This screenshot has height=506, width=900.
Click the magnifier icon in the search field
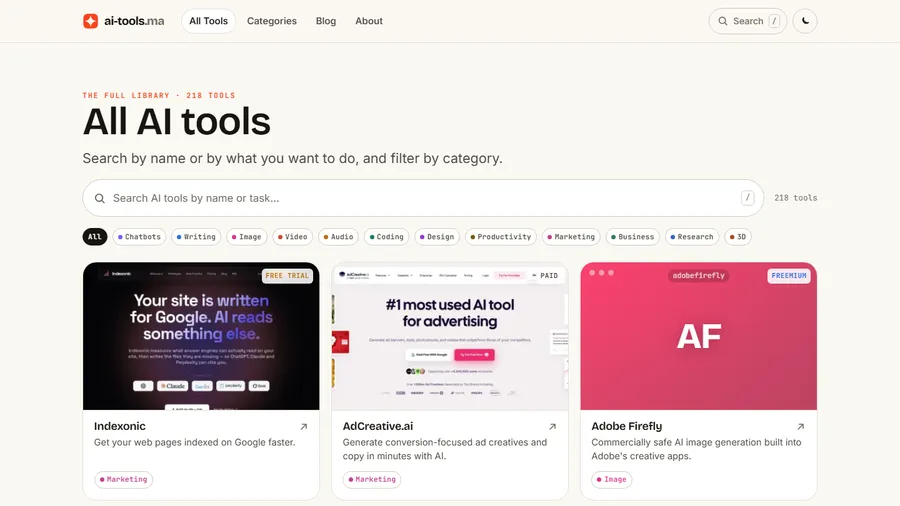click(100, 198)
